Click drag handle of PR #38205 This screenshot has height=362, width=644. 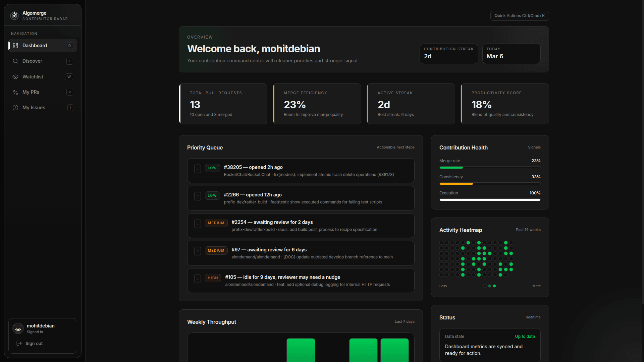[x=198, y=169]
